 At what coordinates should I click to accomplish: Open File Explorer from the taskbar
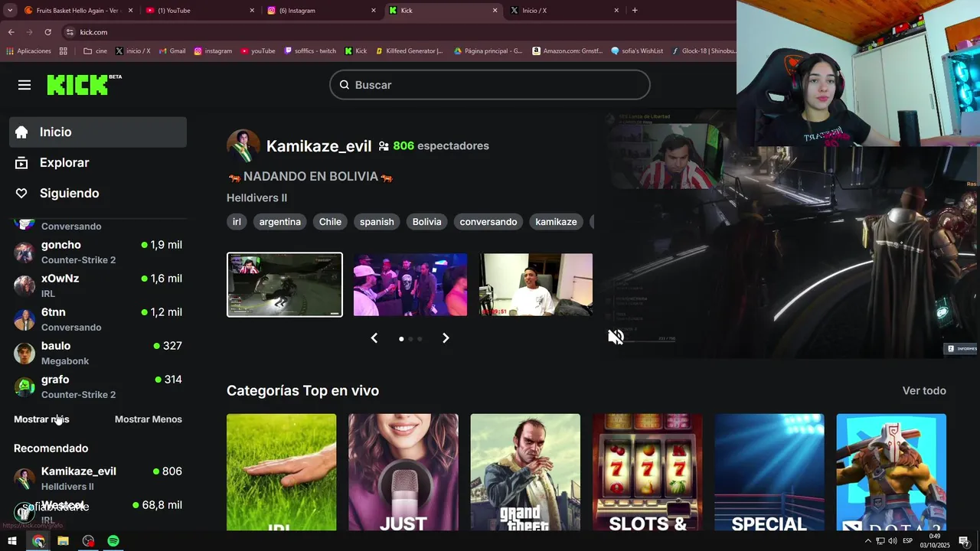coord(63,541)
